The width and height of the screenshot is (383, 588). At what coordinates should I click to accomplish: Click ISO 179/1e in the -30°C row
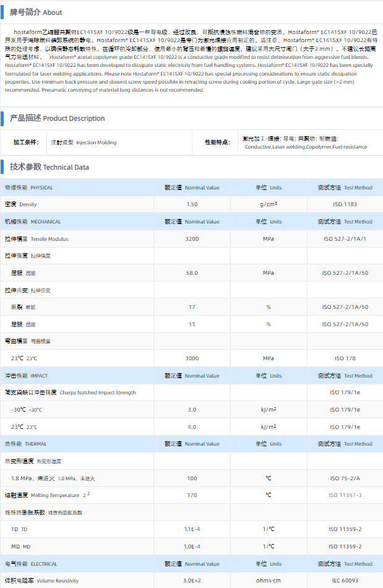point(345,410)
